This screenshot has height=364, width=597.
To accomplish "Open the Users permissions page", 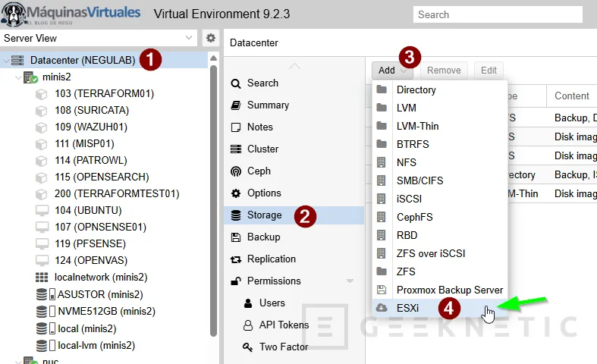I will 272,303.
